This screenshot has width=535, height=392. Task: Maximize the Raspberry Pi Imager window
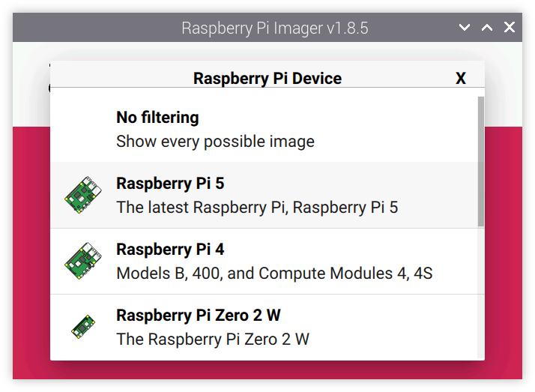click(487, 27)
